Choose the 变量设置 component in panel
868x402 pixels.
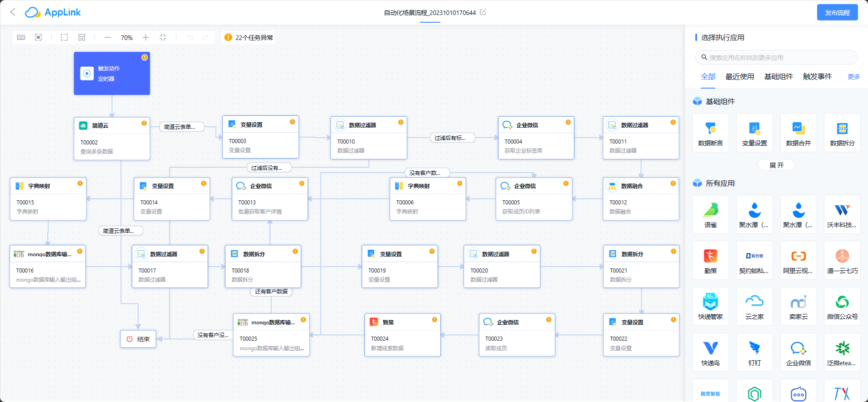coord(754,133)
